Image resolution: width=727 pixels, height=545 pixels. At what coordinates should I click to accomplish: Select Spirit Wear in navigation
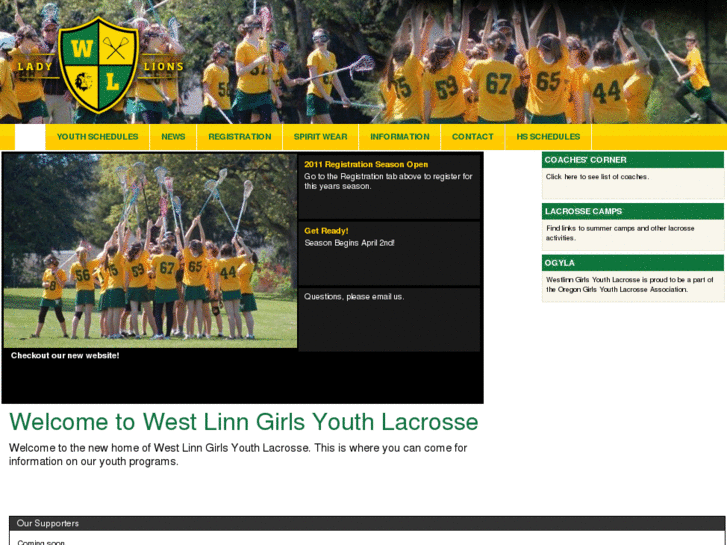(320, 137)
